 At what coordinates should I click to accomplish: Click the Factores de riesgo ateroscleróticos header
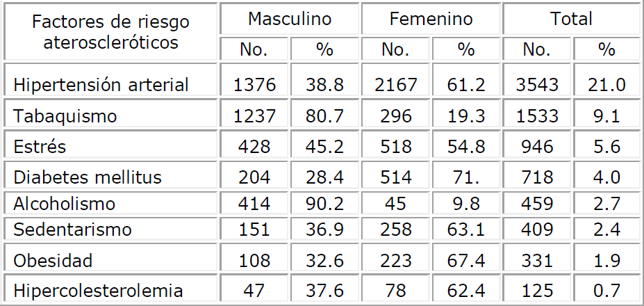111,31
